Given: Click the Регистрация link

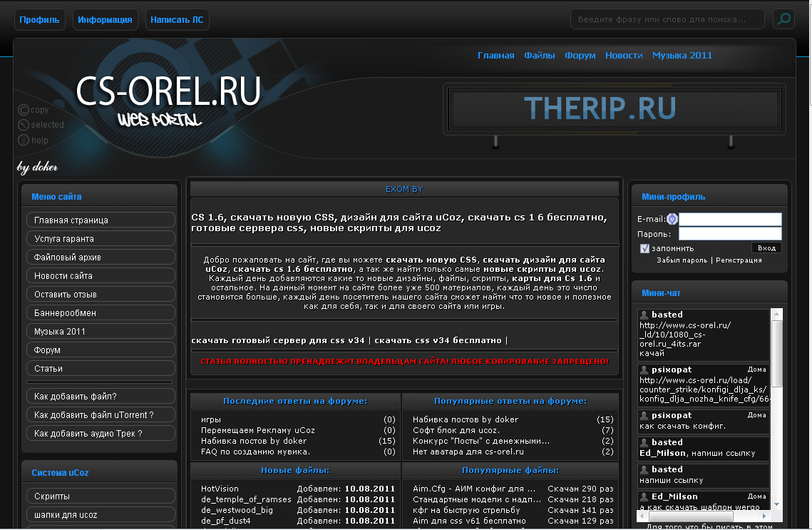Looking at the screenshot, I should click(x=739, y=260).
